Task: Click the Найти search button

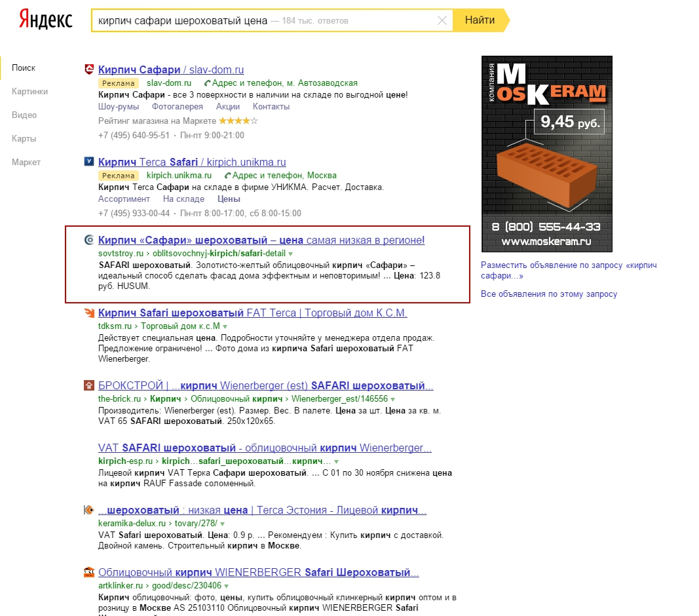Action: pyautogui.click(x=481, y=20)
